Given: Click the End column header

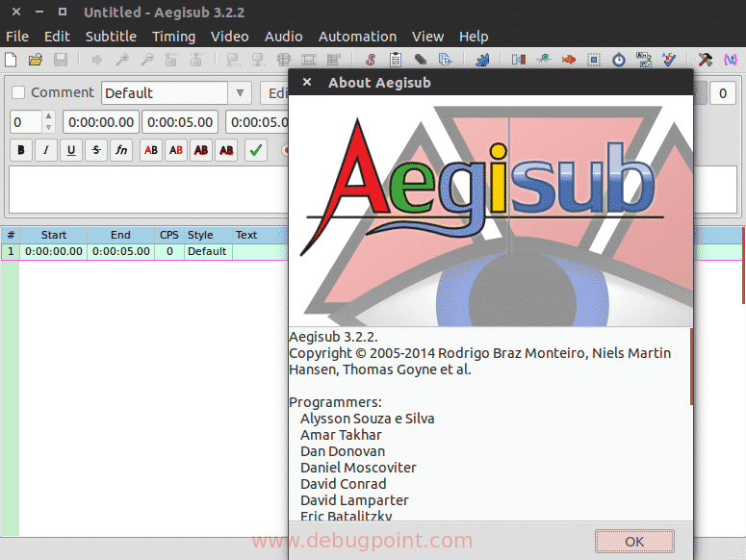Looking at the screenshot, I should point(120,235).
